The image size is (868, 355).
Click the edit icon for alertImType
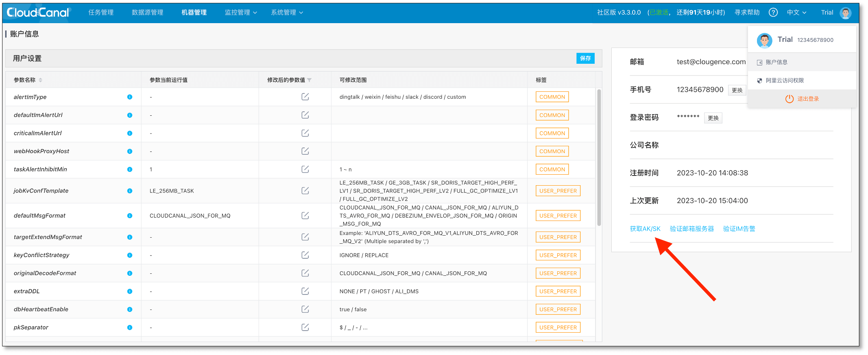point(305,97)
